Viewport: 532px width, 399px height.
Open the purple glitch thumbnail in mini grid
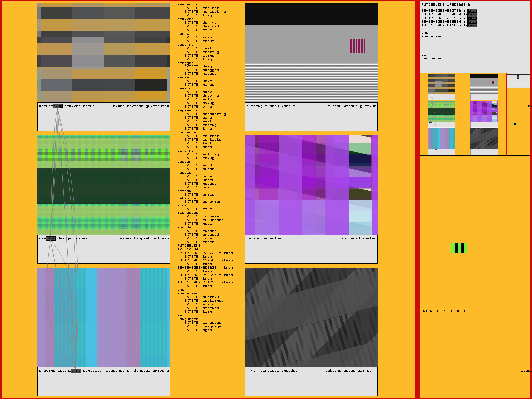(484, 111)
